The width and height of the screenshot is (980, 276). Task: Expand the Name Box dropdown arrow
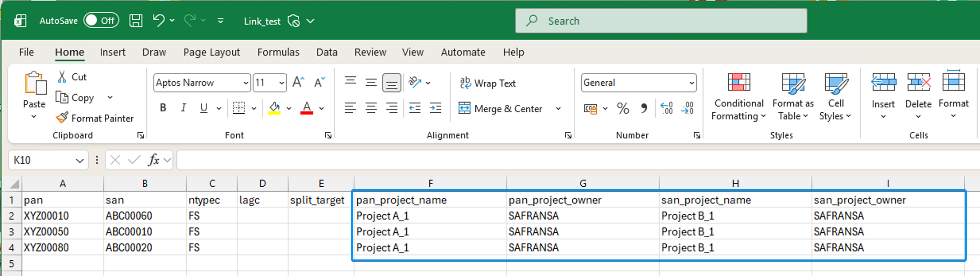pos(79,160)
